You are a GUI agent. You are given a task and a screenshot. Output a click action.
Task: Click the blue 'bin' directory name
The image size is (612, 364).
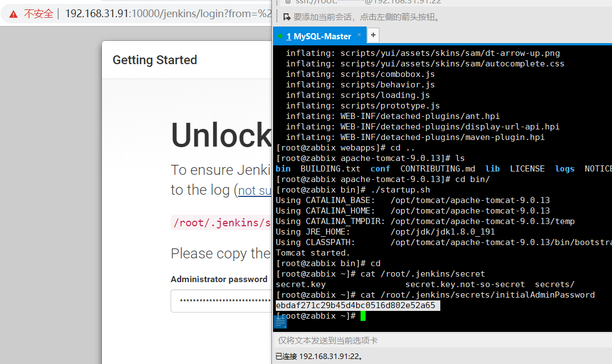(283, 169)
